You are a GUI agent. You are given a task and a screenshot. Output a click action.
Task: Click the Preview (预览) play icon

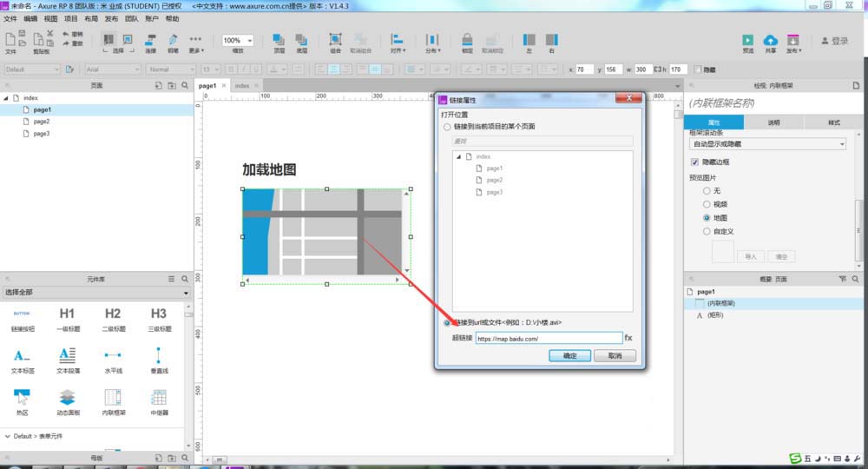click(x=748, y=40)
